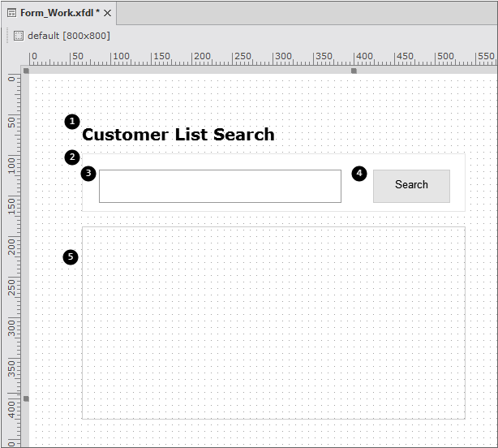
Task: Click the number 2 callout badge
Action: pyautogui.click(x=72, y=157)
